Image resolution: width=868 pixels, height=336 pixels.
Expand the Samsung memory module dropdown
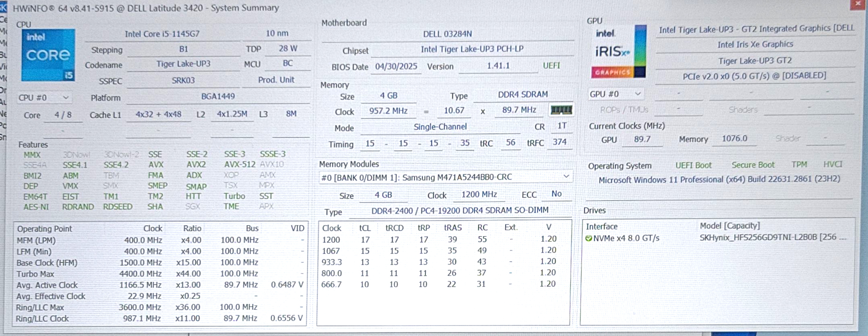point(446,177)
